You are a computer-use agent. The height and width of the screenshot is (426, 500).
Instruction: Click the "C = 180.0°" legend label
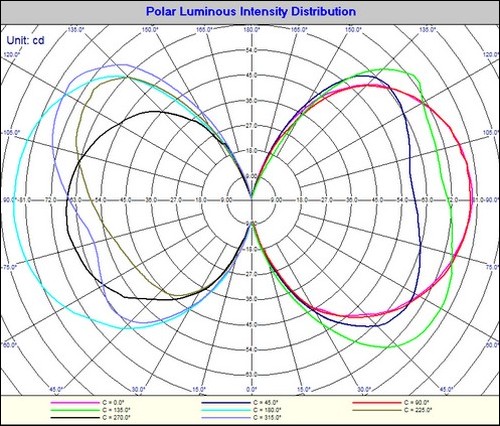[267, 410]
